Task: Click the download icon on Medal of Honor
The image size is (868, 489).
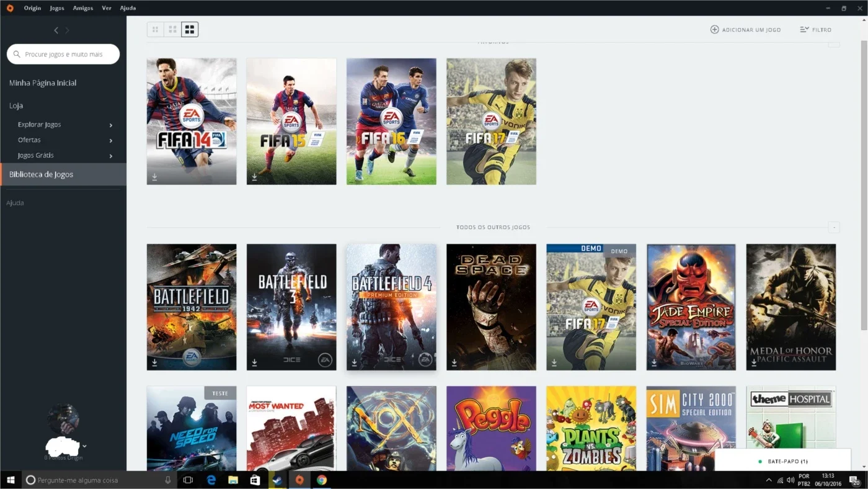Action: (x=754, y=362)
